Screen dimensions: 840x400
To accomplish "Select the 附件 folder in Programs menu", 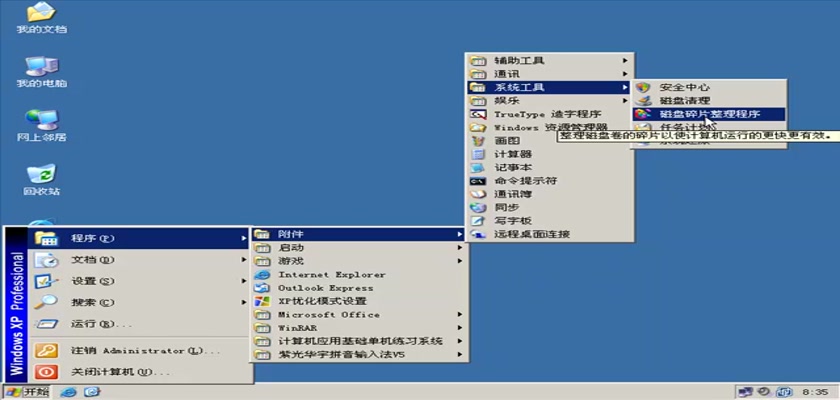I will click(359, 235).
